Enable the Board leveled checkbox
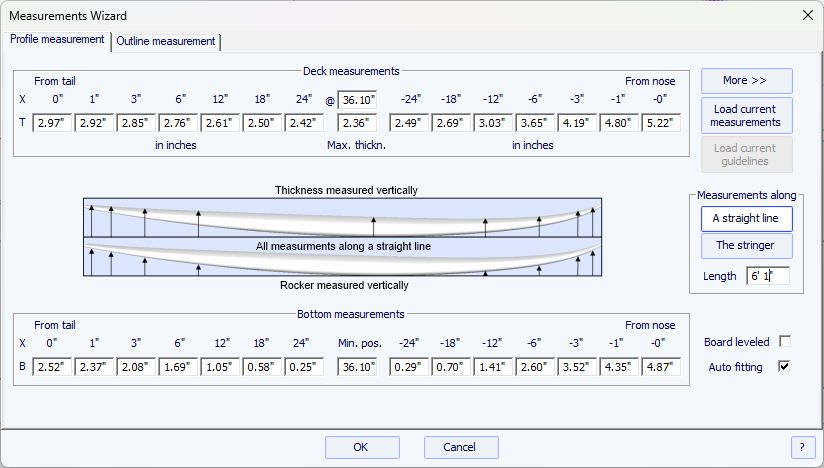The image size is (824, 468). pos(785,341)
